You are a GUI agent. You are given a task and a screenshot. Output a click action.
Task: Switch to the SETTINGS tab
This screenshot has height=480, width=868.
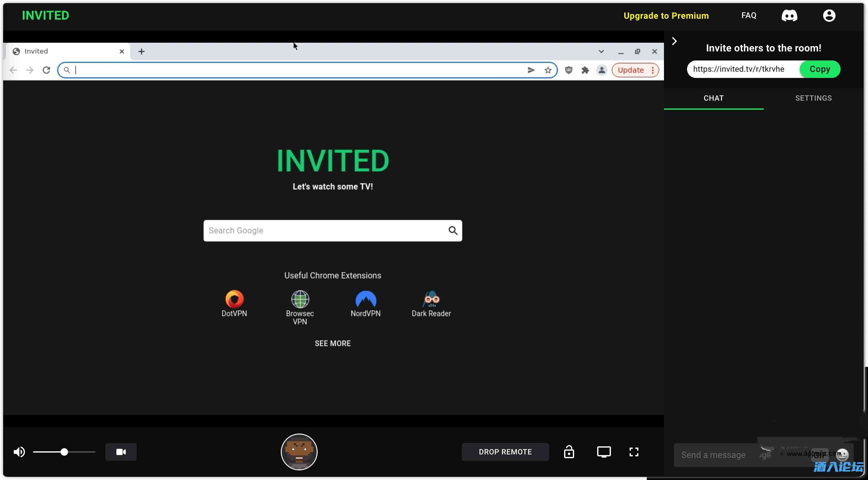tap(813, 98)
